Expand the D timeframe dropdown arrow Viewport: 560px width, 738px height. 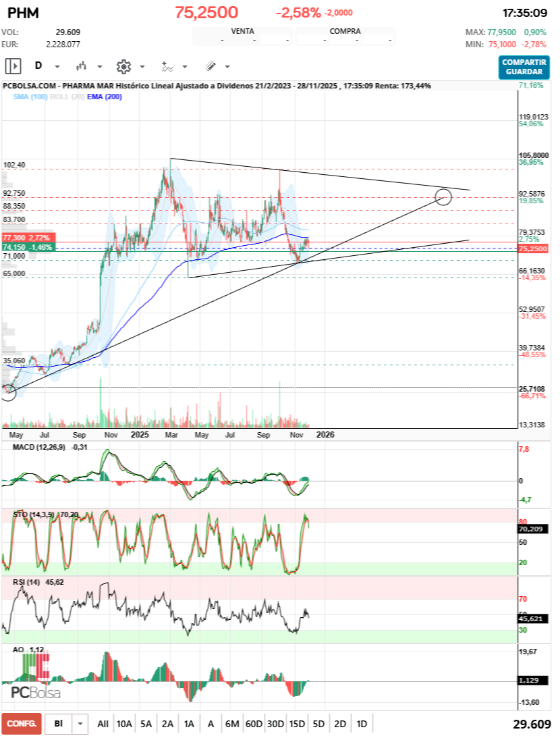tap(57, 67)
